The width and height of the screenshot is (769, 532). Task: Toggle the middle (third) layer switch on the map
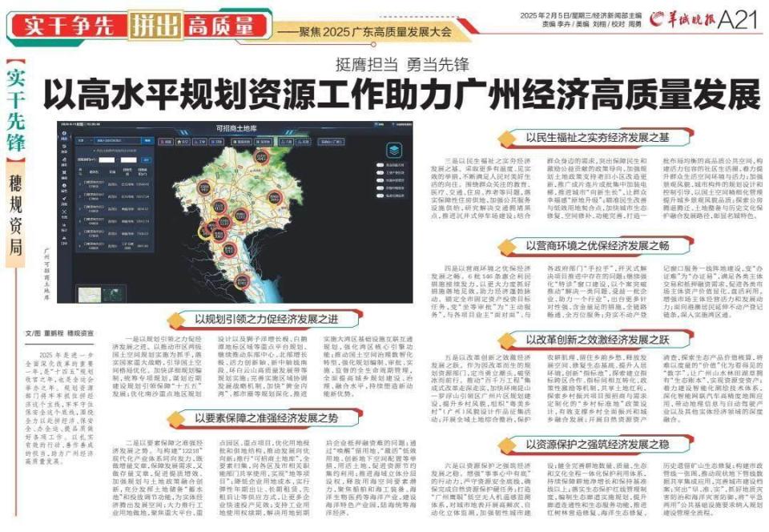[x=380, y=180]
